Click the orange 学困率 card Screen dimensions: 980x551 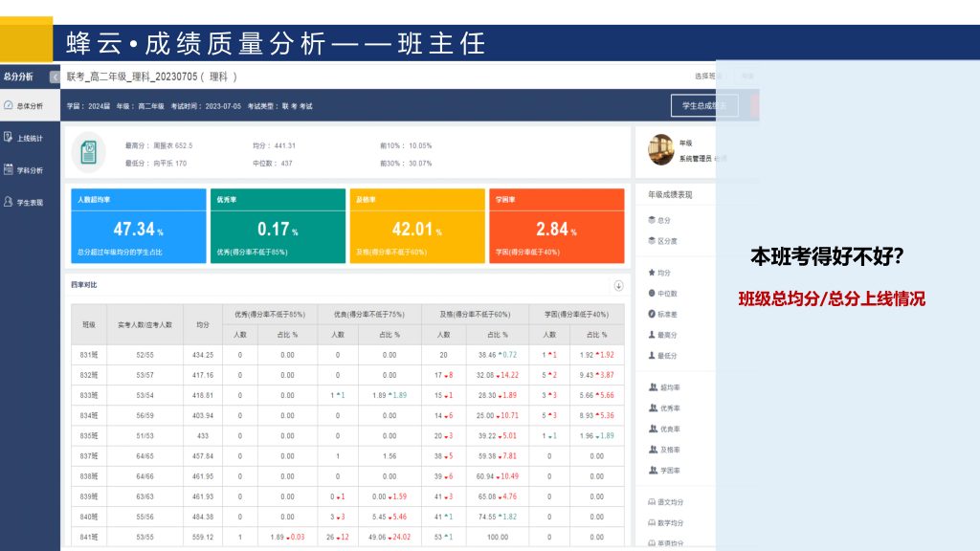(556, 226)
